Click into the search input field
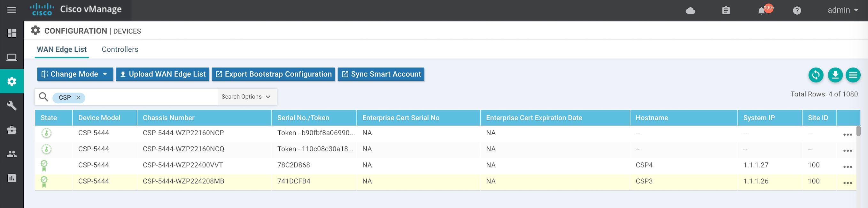Viewport: 868px width, 208px height. click(151, 97)
